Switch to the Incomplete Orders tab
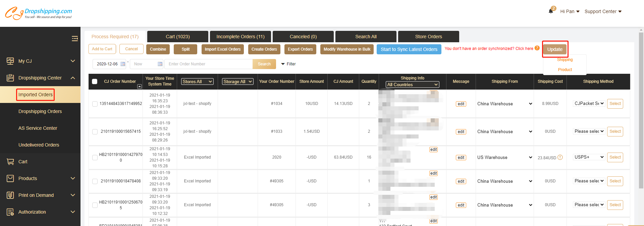644x226 pixels. (240, 37)
